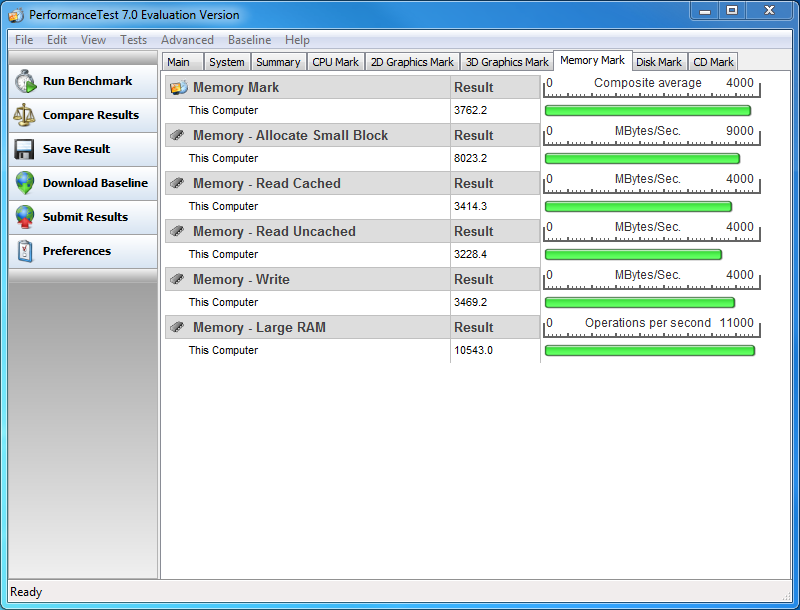Image resolution: width=800 pixels, height=610 pixels.
Task: Click the Memory - Read Cached chip icon
Action: 178,184
